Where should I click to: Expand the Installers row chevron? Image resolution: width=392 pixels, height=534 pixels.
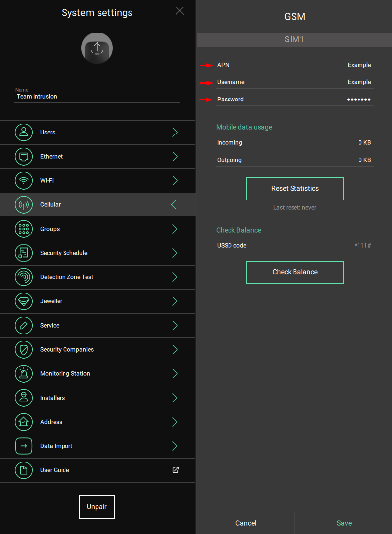point(175,398)
